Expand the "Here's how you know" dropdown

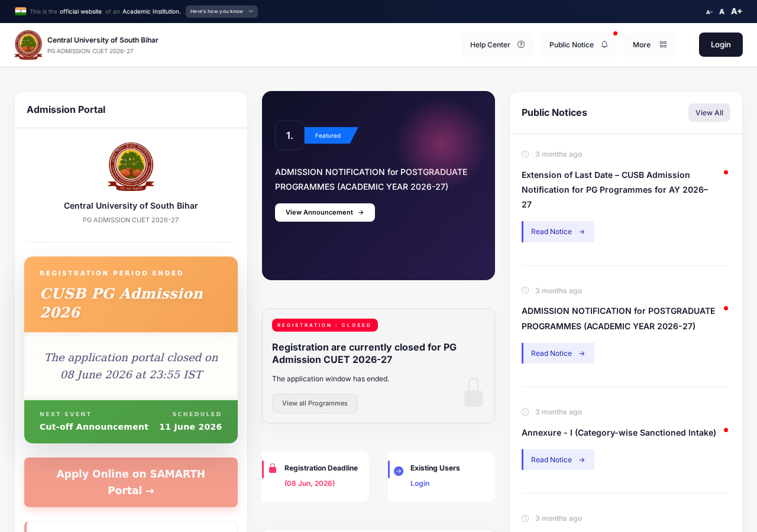222,11
